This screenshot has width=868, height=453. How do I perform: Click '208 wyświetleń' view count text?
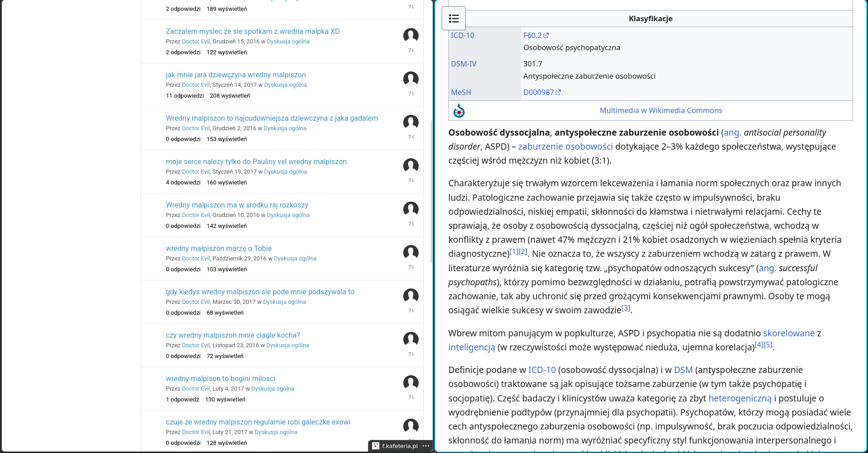pyautogui.click(x=230, y=95)
